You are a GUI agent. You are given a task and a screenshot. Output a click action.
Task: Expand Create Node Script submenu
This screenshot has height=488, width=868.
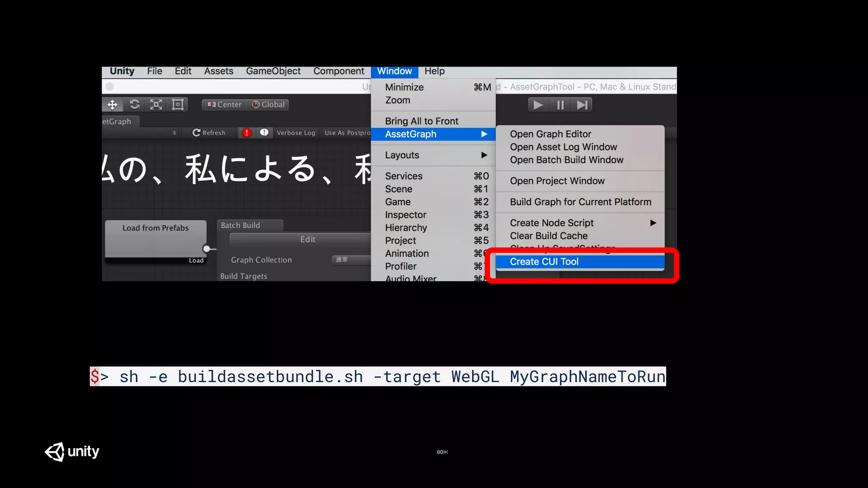[580, 223]
